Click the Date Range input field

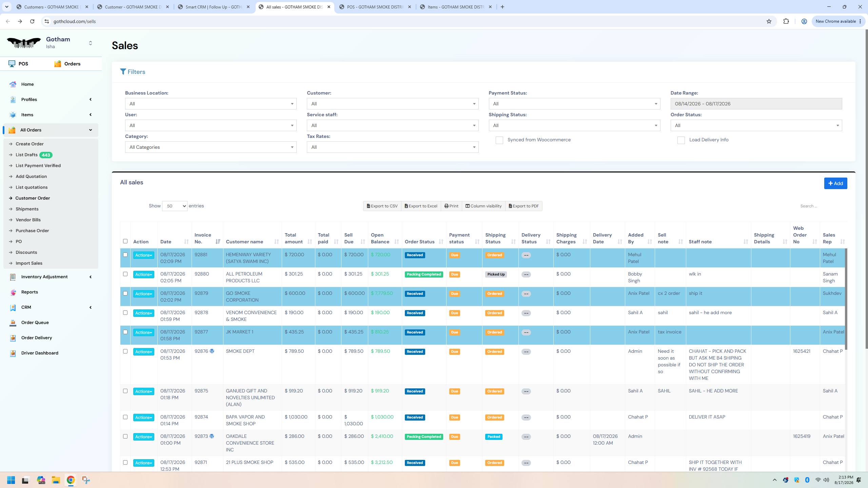click(756, 104)
